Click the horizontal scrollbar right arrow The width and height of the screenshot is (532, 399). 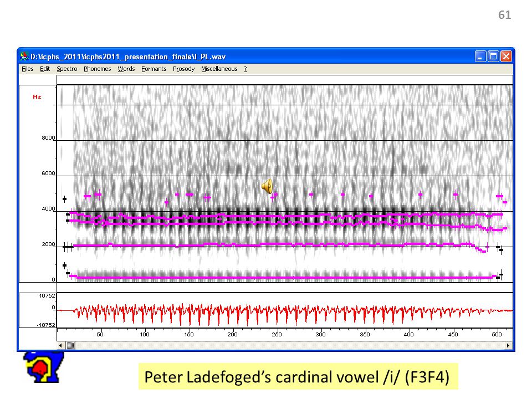click(x=508, y=345)
